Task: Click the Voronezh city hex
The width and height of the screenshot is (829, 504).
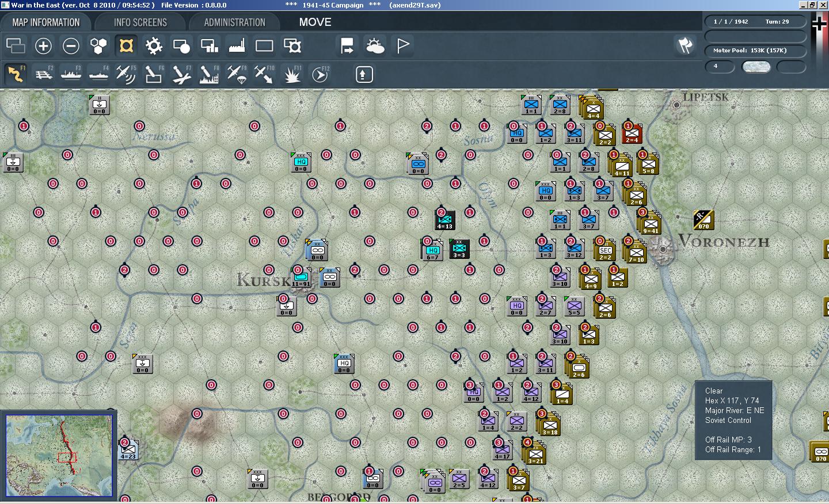Action: tap(663, 249)
